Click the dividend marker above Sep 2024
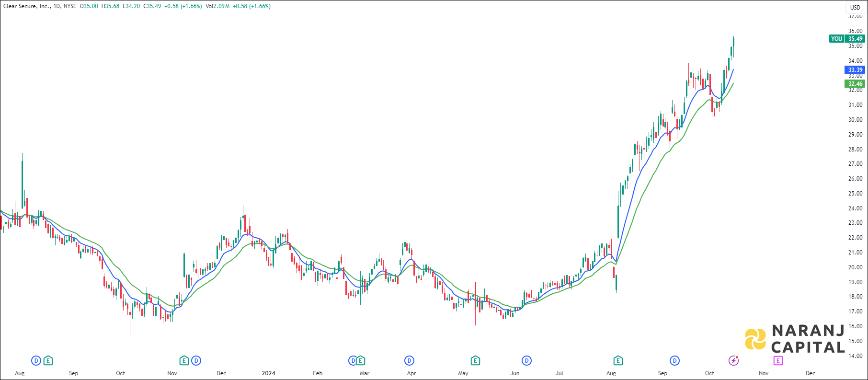Screen dimensions: 868x380 click(674, 360)
